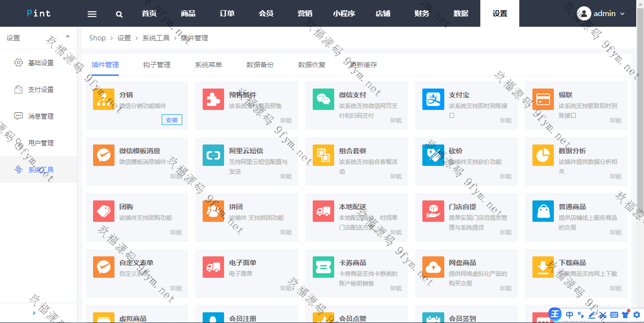
Task: Click the 砍价 tag icon
Action: pos(433,155)
